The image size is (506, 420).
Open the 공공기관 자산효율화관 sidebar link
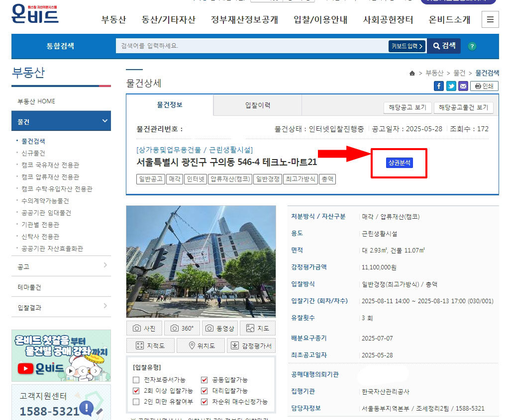point(52,248)
